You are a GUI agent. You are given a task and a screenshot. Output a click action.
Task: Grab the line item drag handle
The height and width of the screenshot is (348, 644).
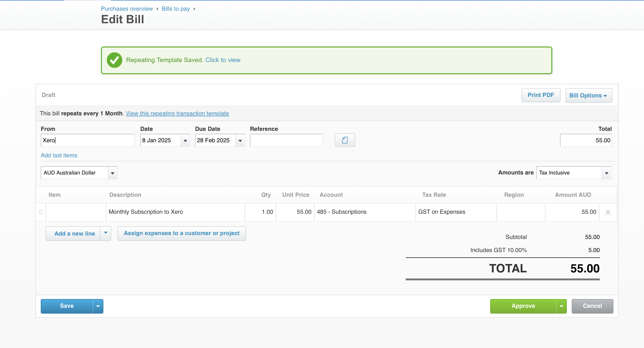tap(41, 212)
